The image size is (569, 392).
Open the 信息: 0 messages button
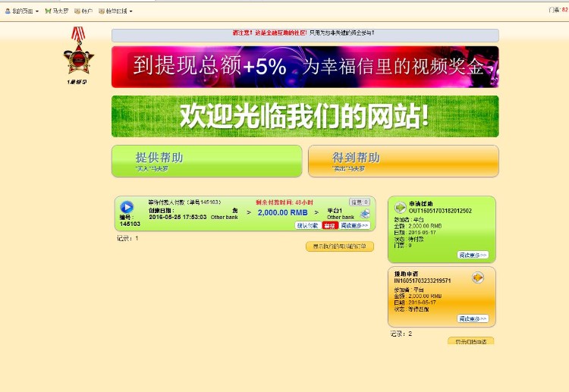click(x=360, y=202)
